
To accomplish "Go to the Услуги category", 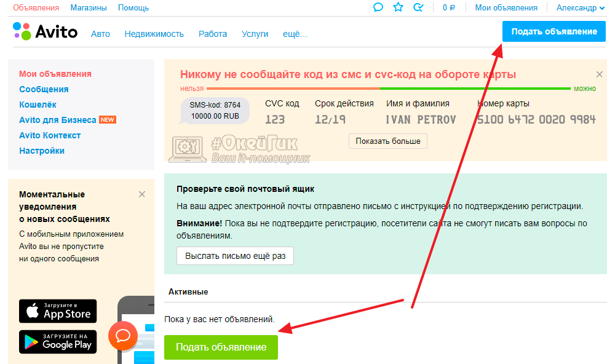I will click(255, 34).
